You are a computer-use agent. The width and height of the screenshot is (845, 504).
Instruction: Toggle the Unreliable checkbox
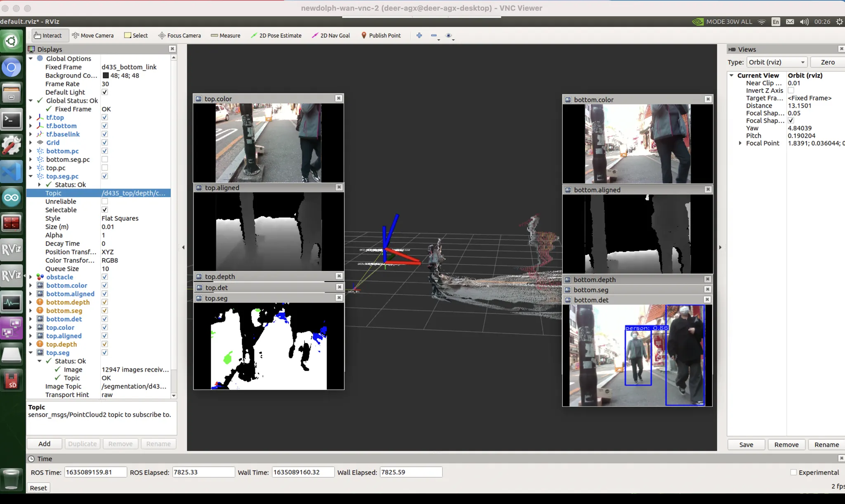coord(105,201)
